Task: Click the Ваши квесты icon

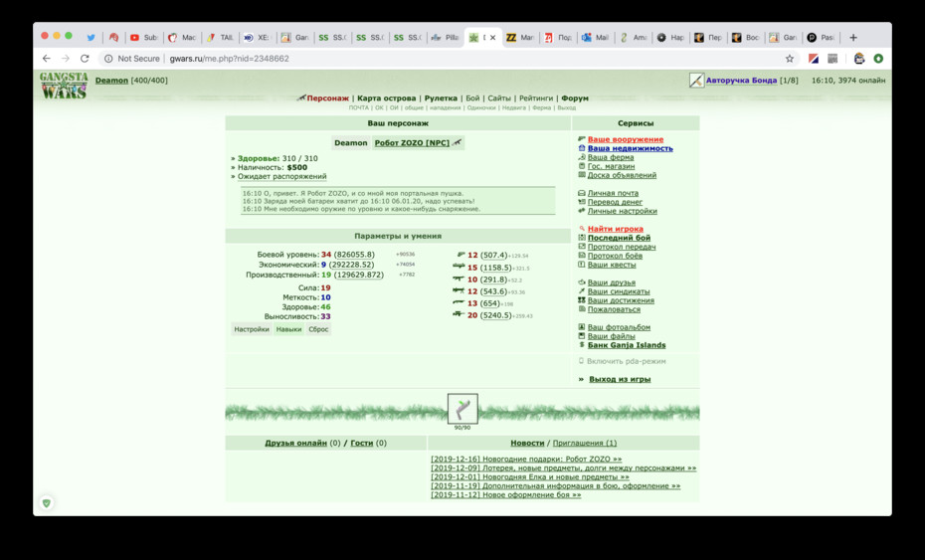Action: [582, 265]
